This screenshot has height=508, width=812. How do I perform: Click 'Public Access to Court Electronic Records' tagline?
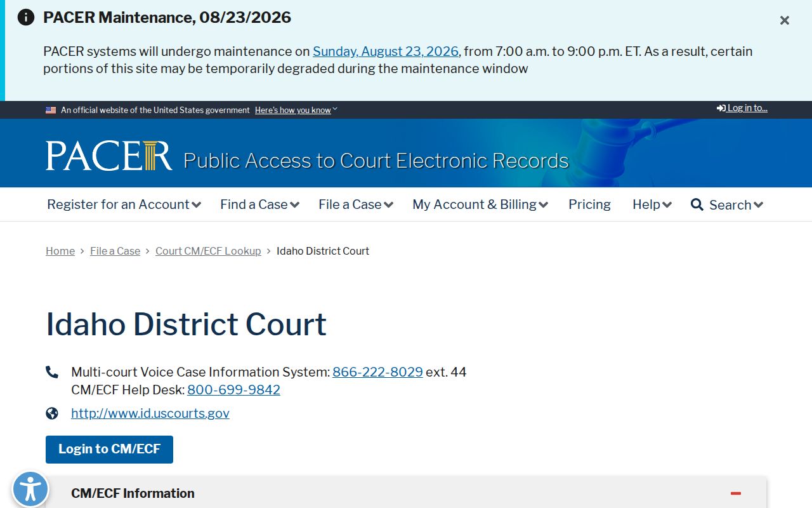(376, 161)
